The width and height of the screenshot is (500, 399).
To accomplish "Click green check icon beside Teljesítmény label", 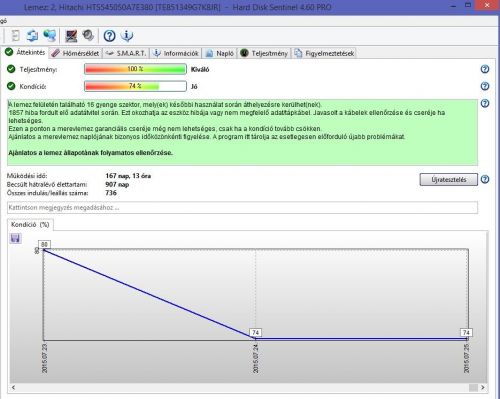I will click(11, 69).
